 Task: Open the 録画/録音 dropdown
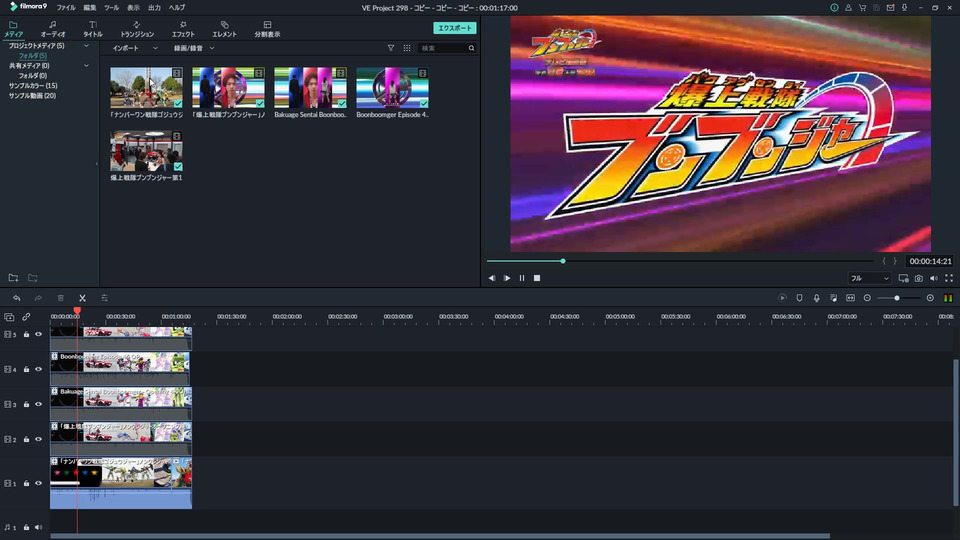coord(194,48)
